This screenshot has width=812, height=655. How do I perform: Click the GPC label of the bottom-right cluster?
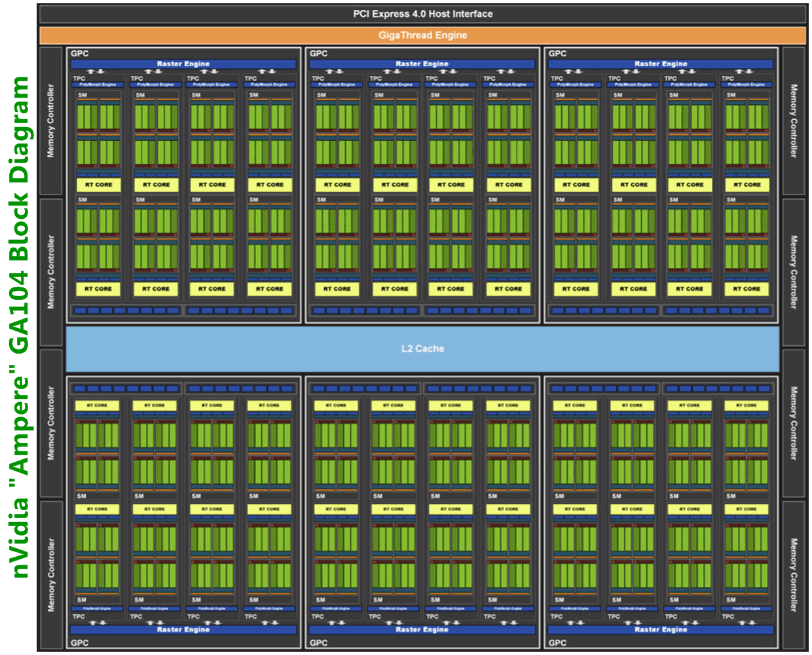[557, 643]
